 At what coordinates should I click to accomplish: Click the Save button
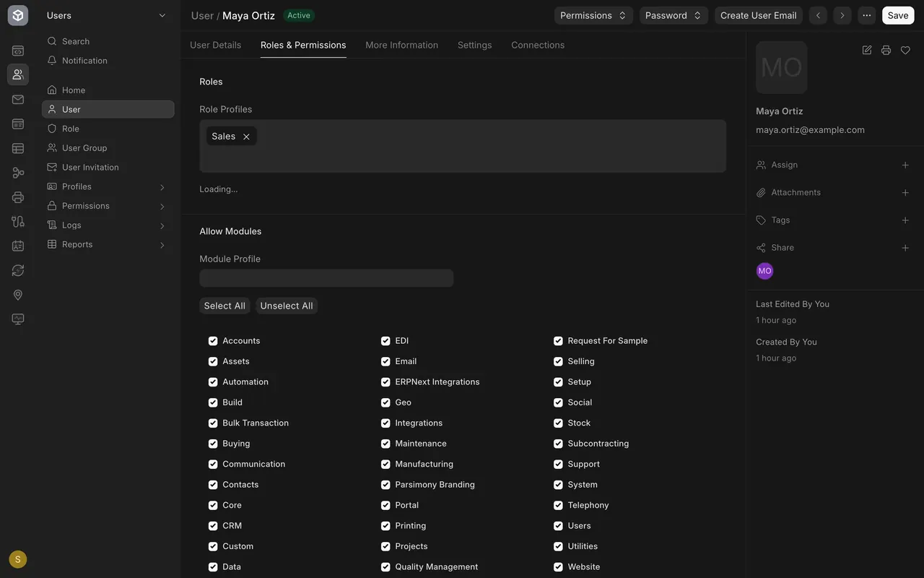[x=898, y=15]
